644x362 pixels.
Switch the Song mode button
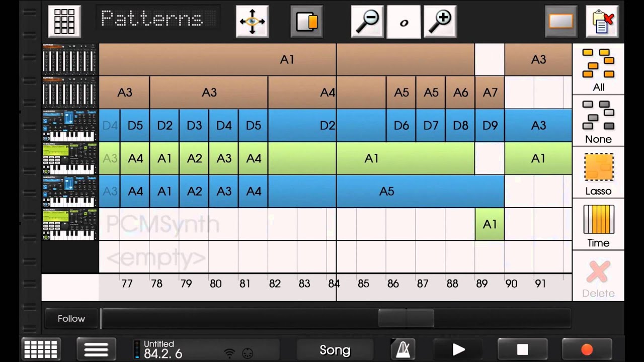point(335,350)
